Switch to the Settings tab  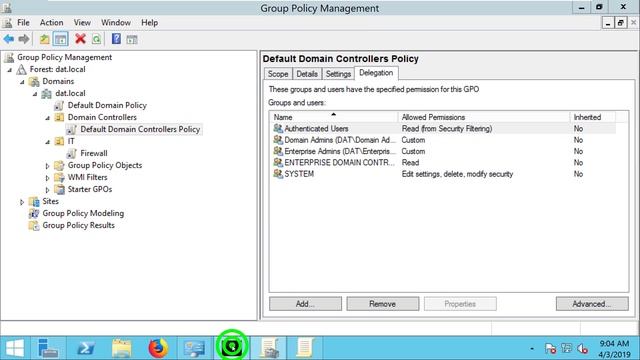[x=338, y=74]
